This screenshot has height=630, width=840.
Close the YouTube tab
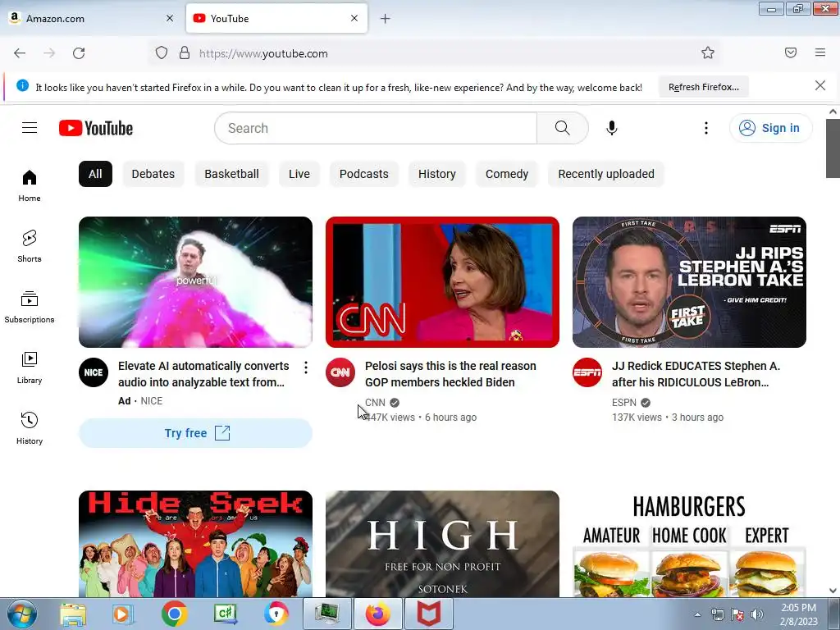pos(354,18)
